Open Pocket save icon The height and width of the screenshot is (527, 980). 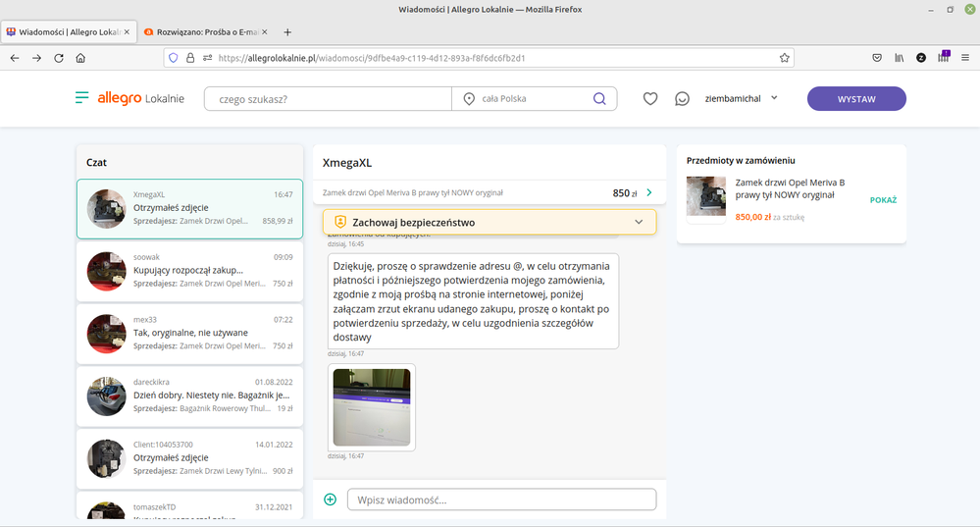[x=877, y=58]
